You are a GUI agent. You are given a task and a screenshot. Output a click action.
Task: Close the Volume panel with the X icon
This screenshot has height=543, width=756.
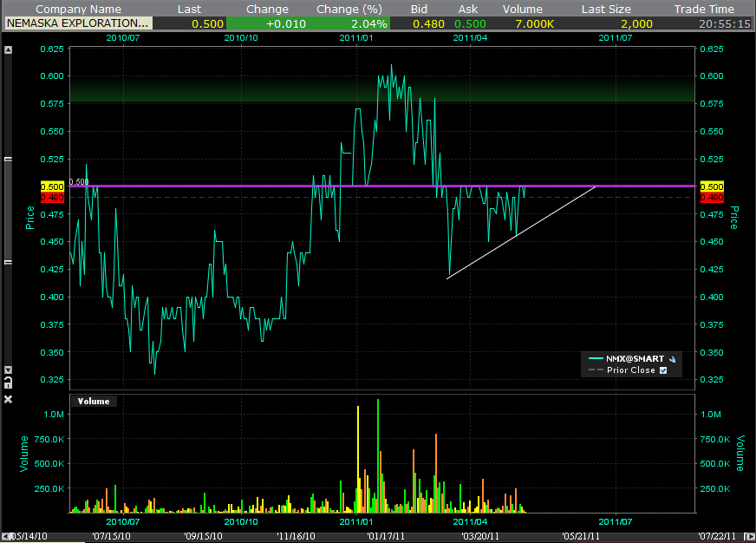tap(9, 399)
